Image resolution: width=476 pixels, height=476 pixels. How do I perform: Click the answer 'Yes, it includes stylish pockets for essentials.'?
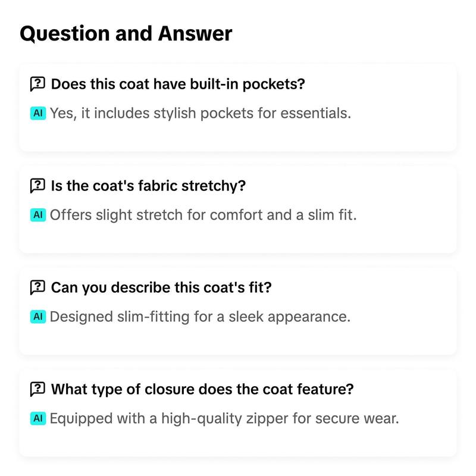201,113
